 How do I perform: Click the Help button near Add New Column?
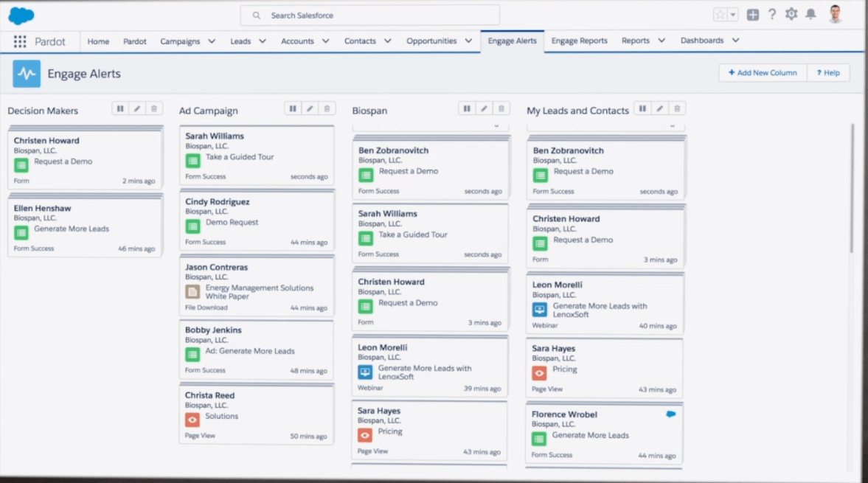point(828,72)
